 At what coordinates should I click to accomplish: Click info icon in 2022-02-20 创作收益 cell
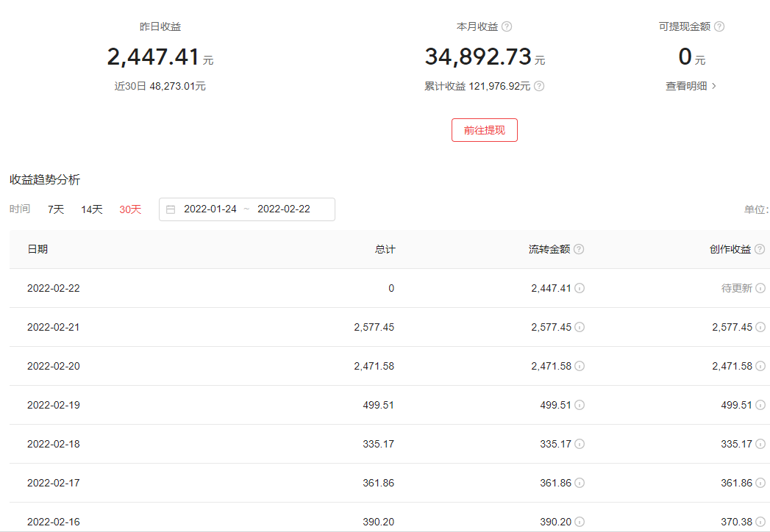click(x=760, y=366)
